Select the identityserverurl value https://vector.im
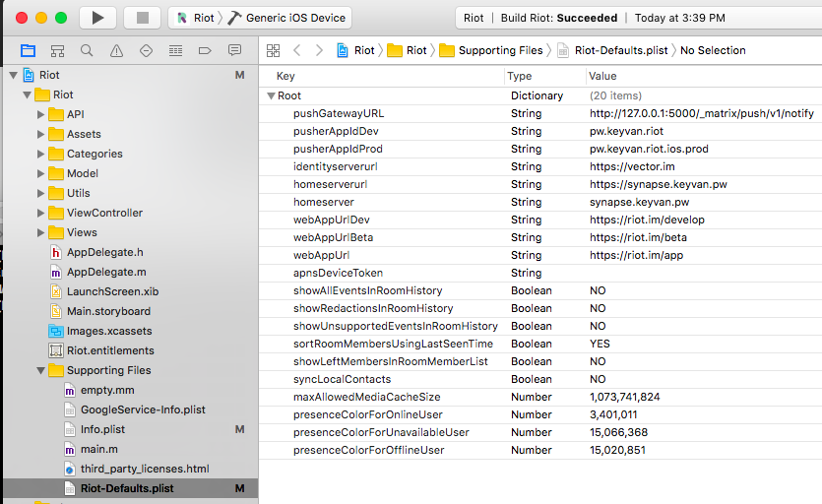822x504 pixels. [x=632, y=166]
